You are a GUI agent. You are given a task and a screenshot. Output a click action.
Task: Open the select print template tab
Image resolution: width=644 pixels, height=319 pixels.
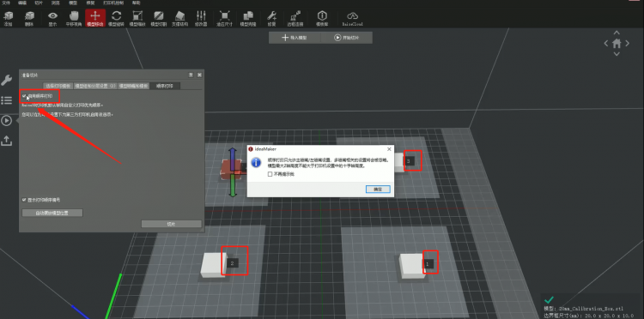point(58,86)
